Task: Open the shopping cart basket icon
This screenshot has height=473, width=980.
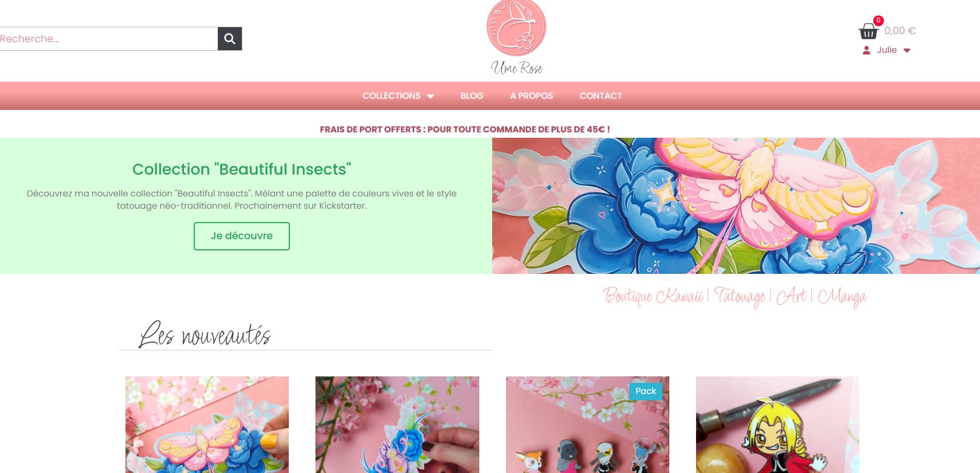Action: pos(868,32)
